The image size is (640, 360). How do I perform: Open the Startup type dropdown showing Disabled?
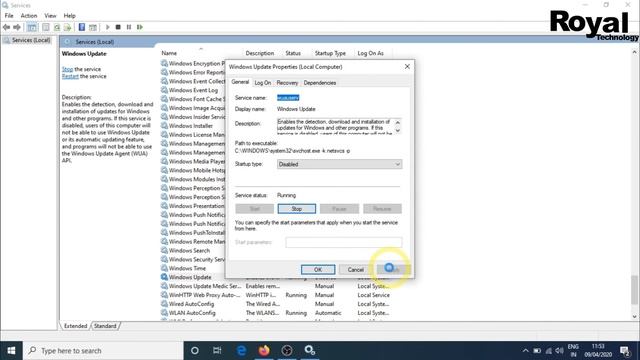[x=339, y=164]
